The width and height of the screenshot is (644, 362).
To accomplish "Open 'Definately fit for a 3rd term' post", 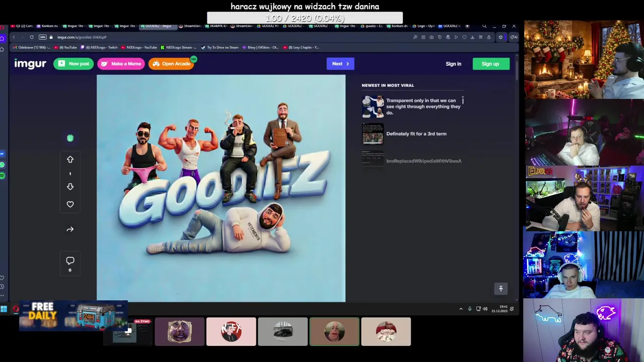I will 416,134.
